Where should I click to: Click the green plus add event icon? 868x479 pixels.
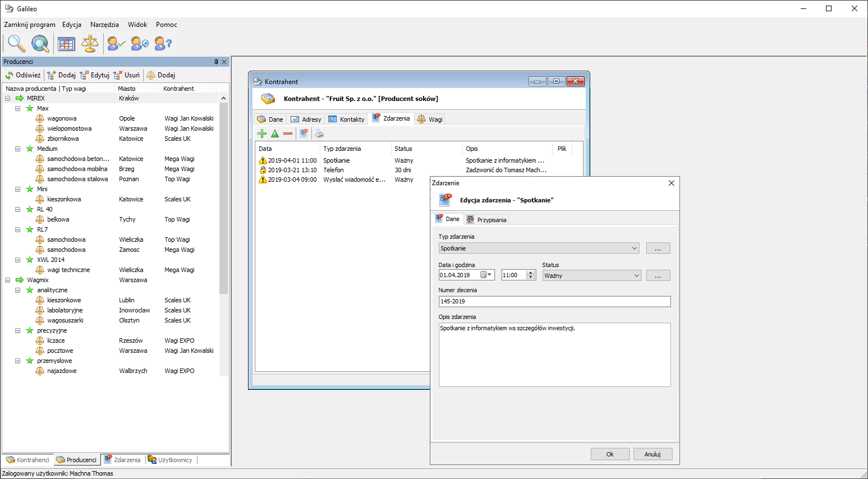(262, 133)
